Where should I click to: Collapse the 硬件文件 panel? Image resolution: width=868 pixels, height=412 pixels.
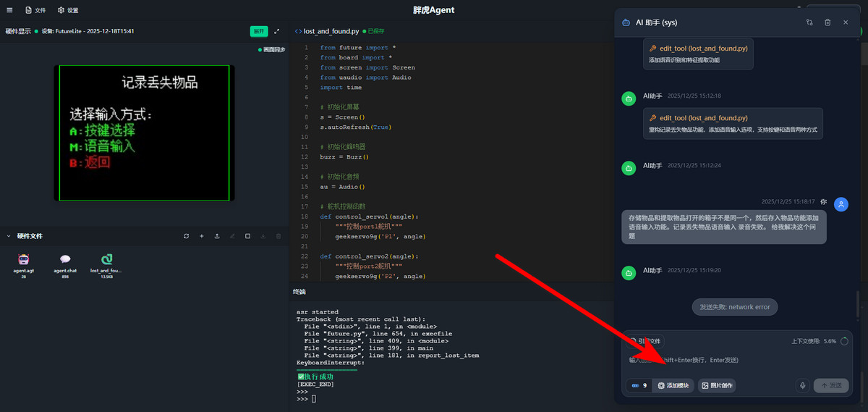(9, 236)
